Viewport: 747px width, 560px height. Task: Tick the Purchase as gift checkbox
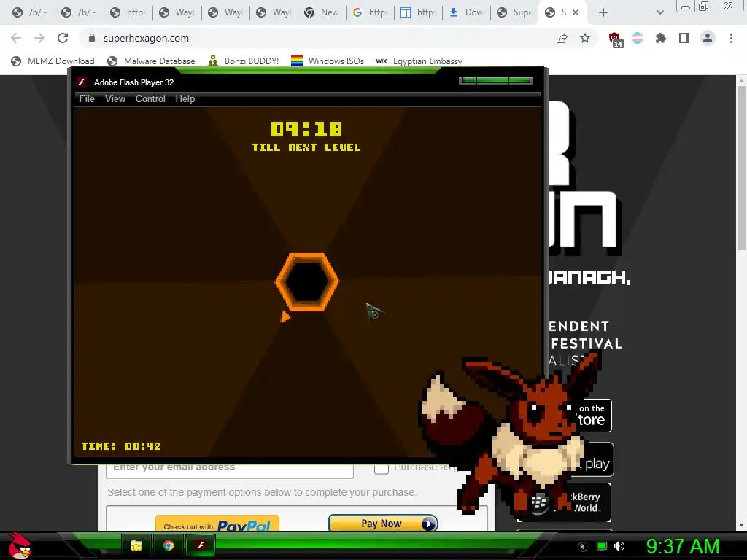tap(381, 469)
